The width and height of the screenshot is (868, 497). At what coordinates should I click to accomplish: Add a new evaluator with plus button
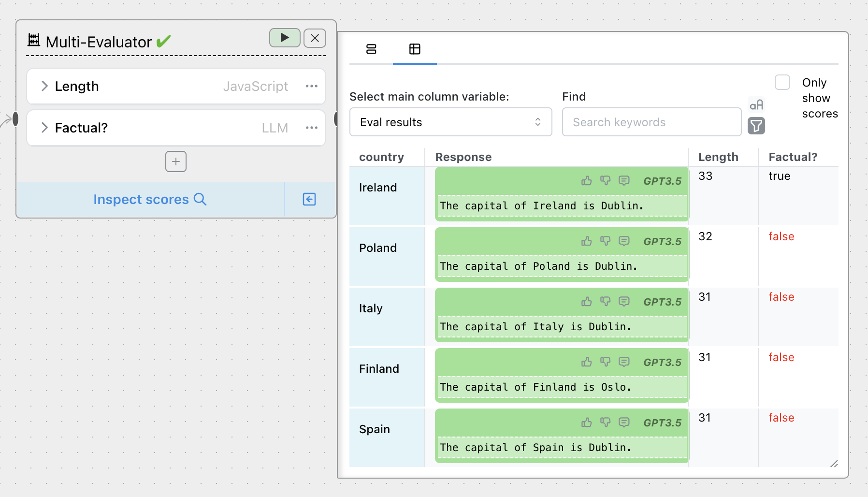(176, 161)
